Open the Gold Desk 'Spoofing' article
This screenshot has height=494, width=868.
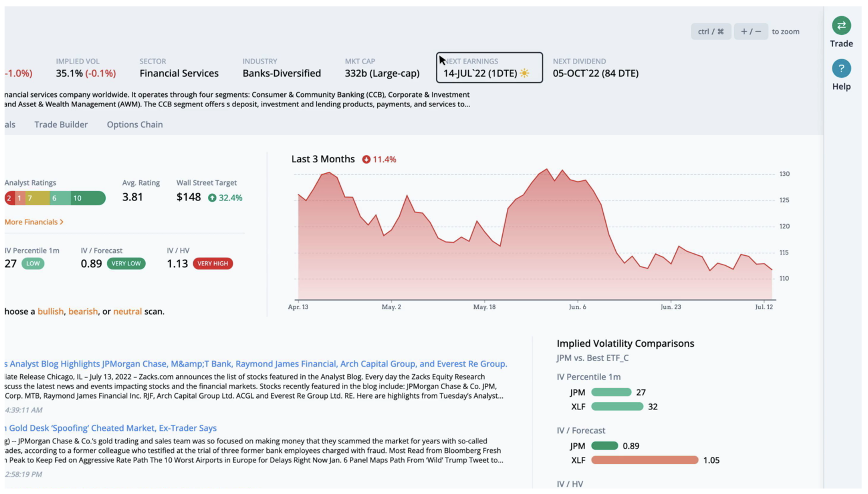pos(113,428)
